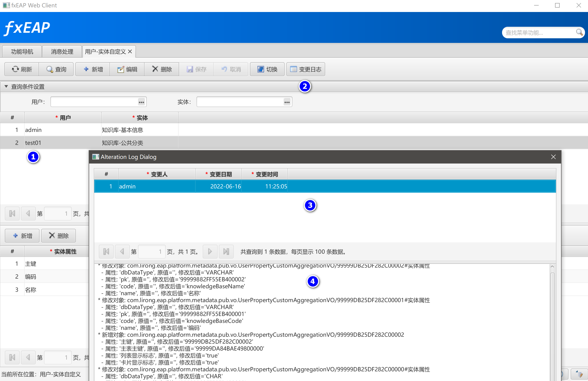This screenshot has height=381, width=588.
Task: Click the 编辑 edit toolbar button
Action: 127,69
